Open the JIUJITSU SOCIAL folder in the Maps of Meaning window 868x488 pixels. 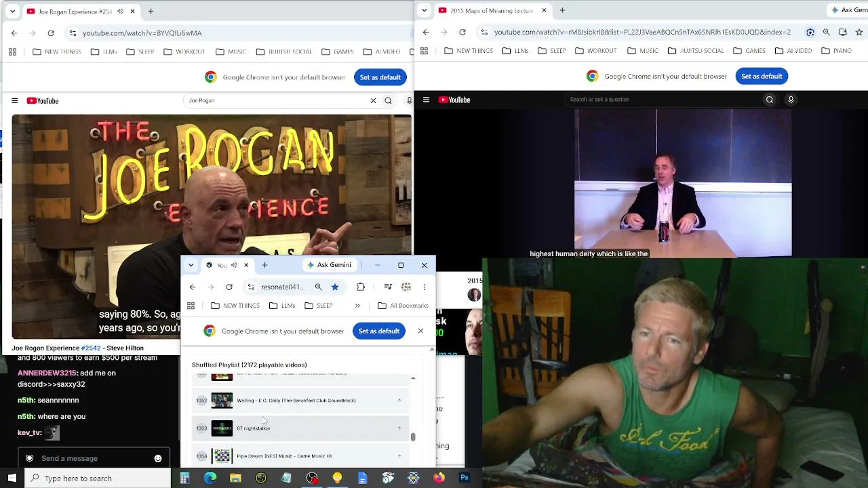pos(696,51)
